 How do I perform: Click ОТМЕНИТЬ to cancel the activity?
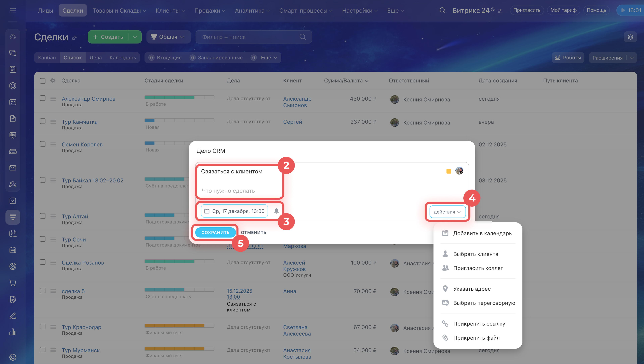(x=253, y=232)
